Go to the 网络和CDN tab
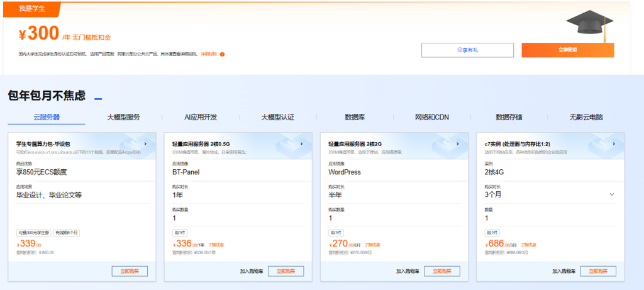Viewport: 644px width, 290px height. [x=432, y=117]
